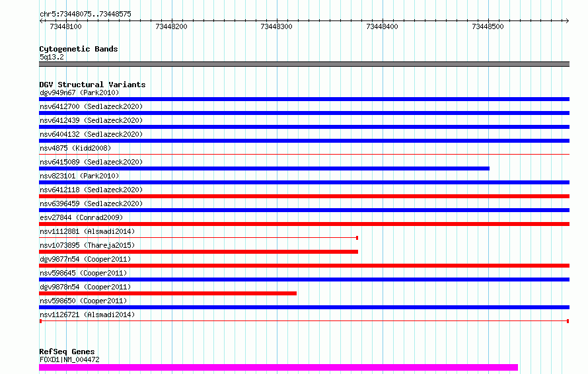Click the blue bar of nsv598650

[x=304, y=307]
